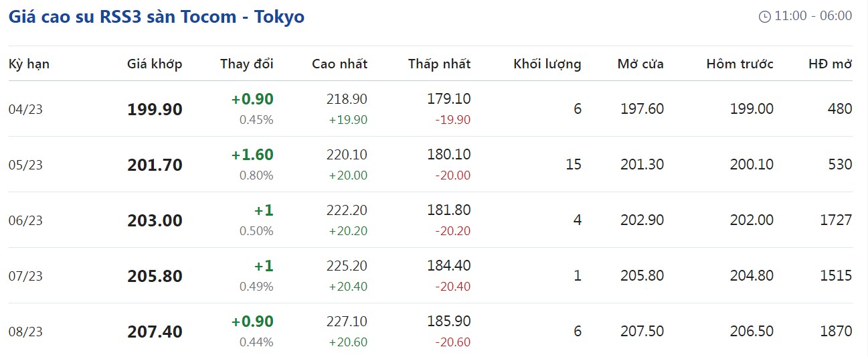The height and width of the screenshot is (357, 868).
Task: Click the +1.60 change value
Action: point(252,155)
